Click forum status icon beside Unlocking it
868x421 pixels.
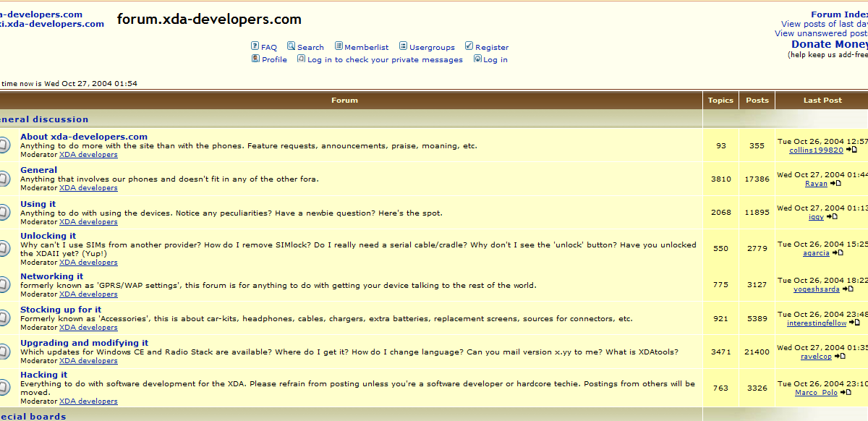[4, 248]
